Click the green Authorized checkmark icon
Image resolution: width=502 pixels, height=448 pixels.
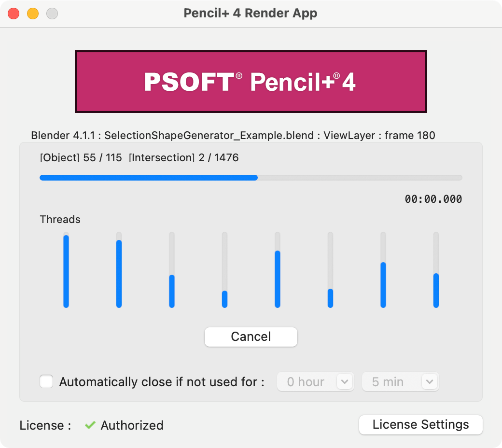click(90, 425)
